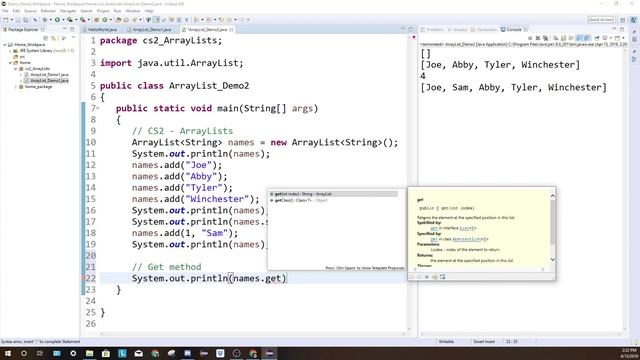640x360 pixels.
Task: Open the New button dropdown arrow
Action: 11,20
